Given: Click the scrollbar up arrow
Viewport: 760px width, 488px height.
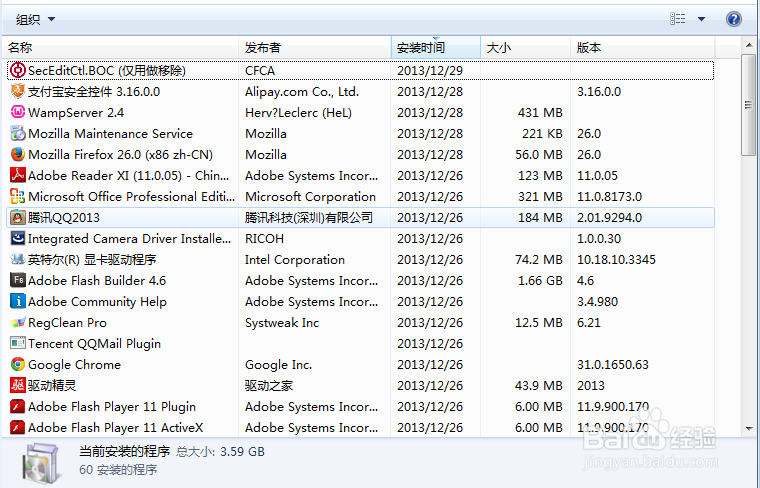Looking at the screenshot, I should [x=749, y=46].
